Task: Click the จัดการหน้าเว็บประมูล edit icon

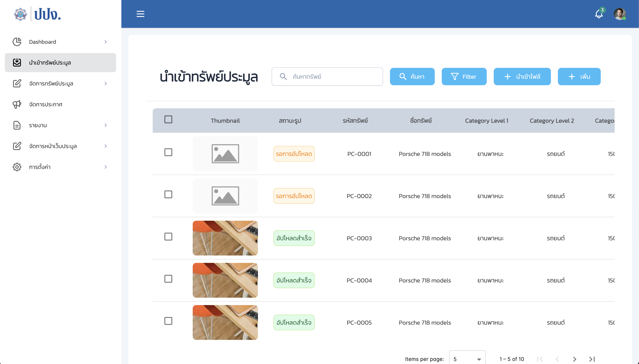Action: pos(17,146)
